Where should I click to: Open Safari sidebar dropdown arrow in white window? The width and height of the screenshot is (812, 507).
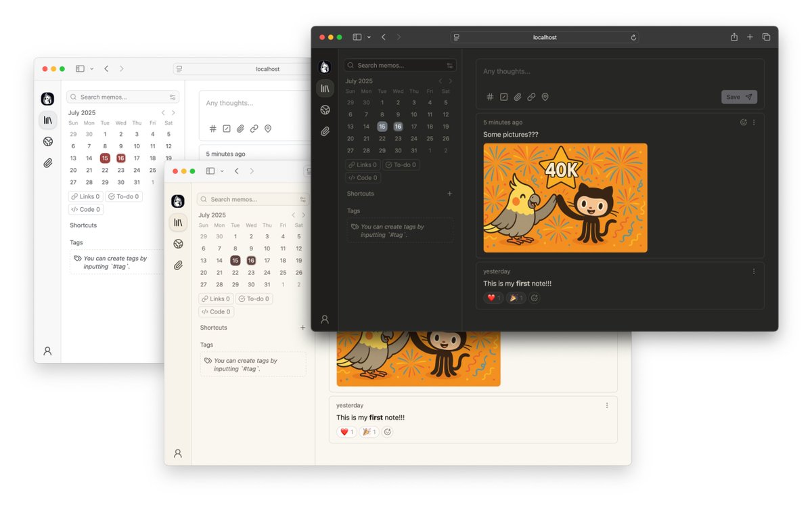[x=92, y=69]
